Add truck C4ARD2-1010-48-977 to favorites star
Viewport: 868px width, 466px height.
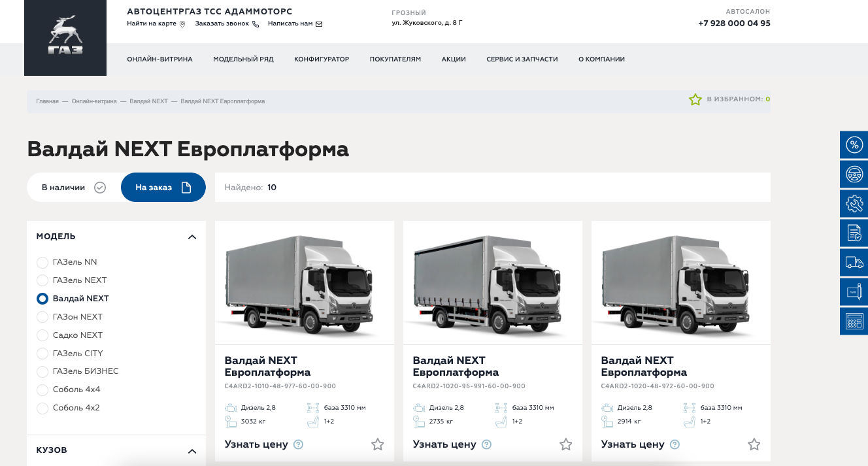[378, 444]
